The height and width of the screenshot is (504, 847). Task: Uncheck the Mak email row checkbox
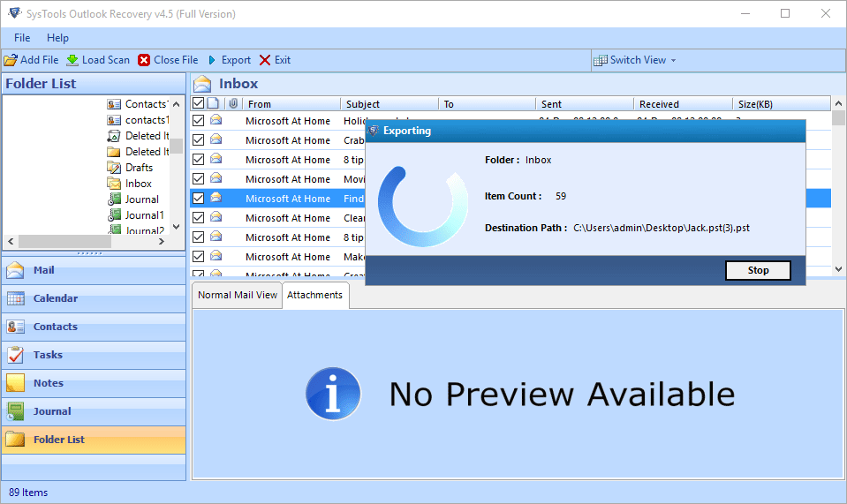(198, 256)
